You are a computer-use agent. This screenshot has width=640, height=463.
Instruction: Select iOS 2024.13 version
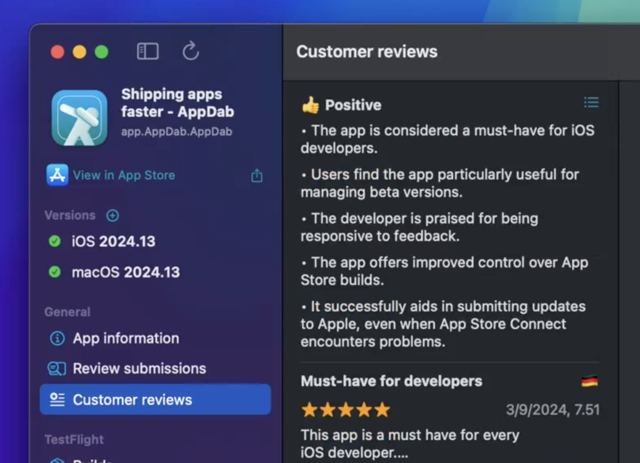click(x=113, y=241)
